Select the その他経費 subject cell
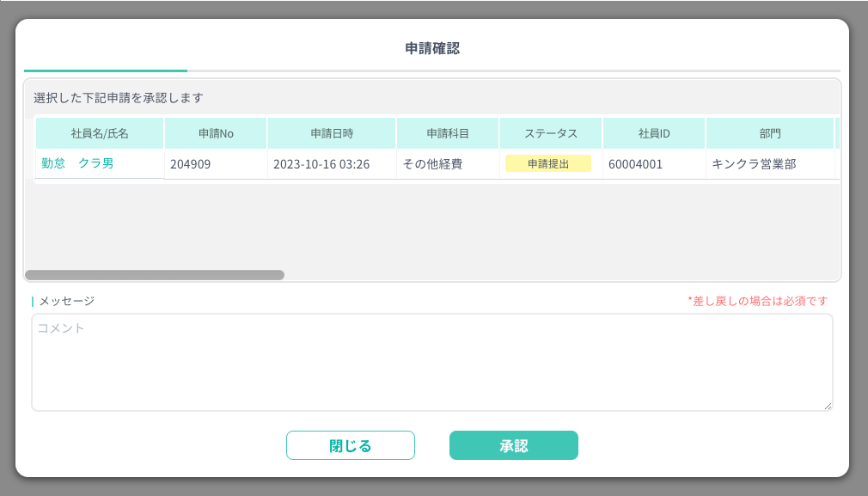This screenshot has height=496, width=868. coord(448,164)
